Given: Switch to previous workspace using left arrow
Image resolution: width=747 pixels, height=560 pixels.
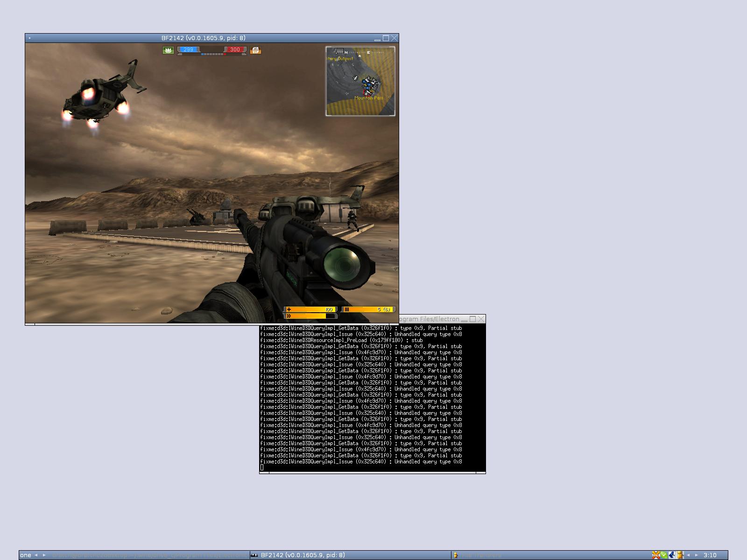Looking at the screenshot, I should (36, 555).
